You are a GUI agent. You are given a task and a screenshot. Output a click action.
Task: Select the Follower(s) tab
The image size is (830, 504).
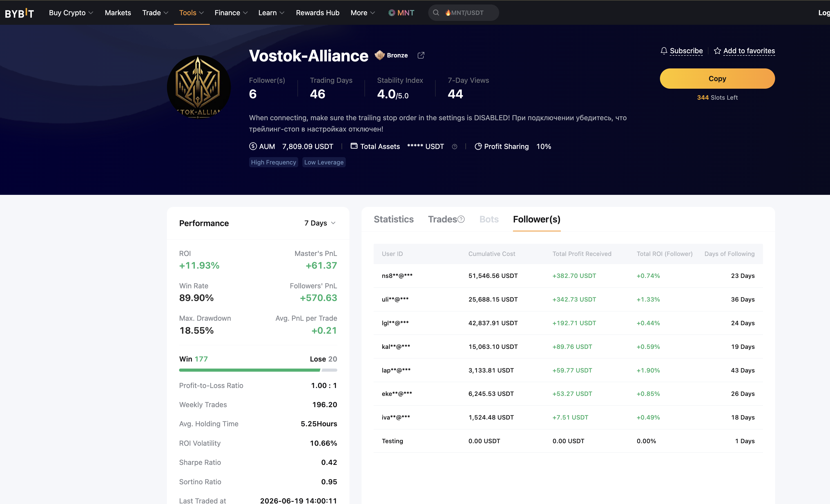tap(537, 219)
